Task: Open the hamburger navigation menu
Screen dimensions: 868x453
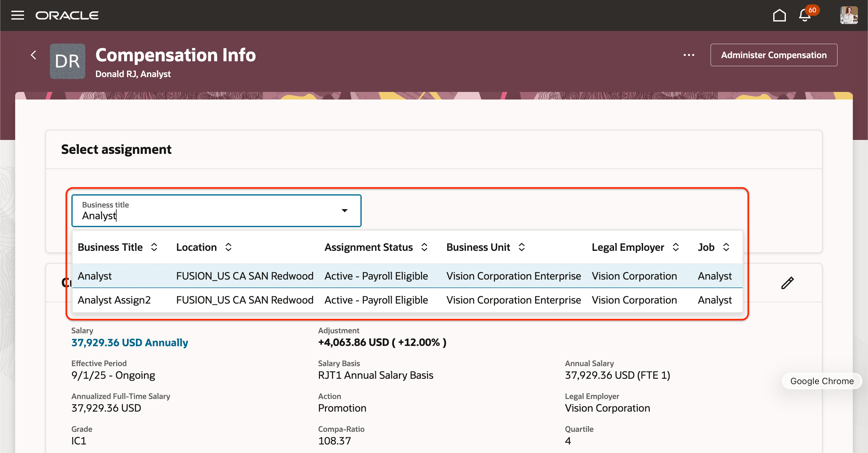Action: (17, 15)
